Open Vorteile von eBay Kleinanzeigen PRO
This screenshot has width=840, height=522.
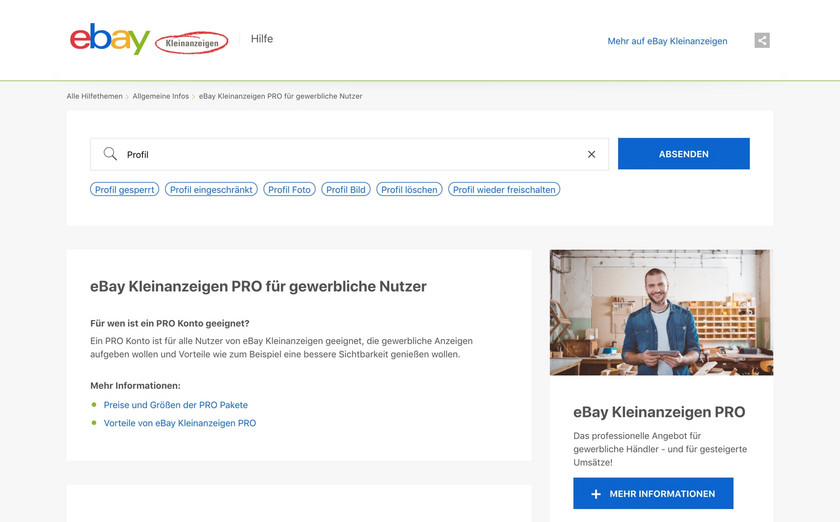point(180,423)
